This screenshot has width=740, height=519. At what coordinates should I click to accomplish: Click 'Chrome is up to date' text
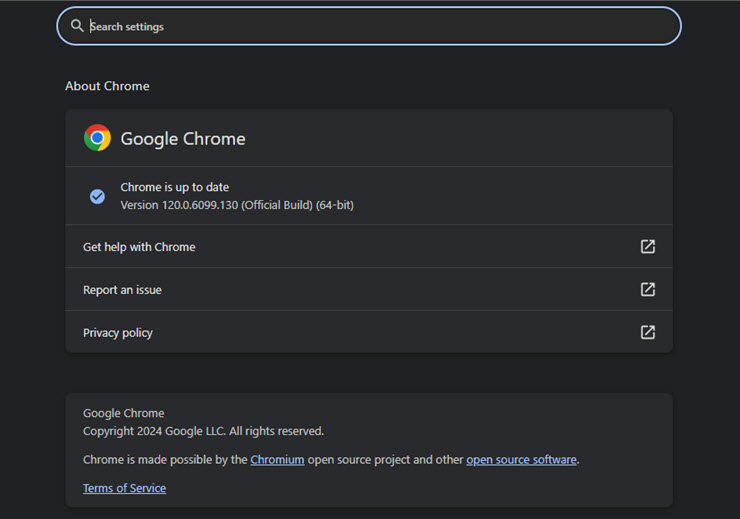click(x=175, y=187)
